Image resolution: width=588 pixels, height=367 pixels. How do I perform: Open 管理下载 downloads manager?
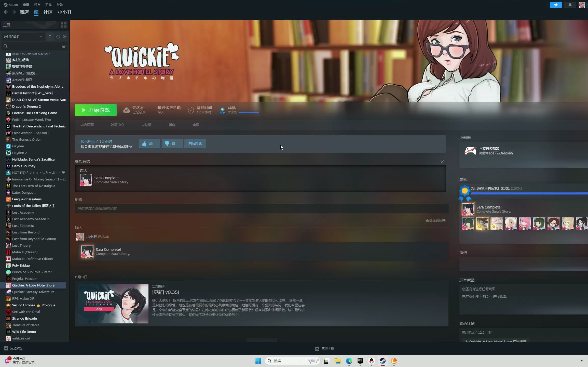(x=324, y=348)
